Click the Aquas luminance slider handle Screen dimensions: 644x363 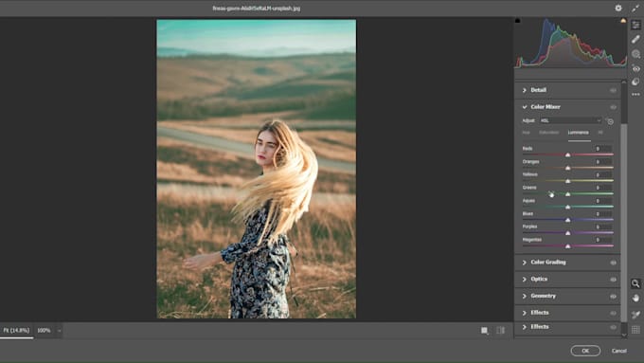[x=567, y=208]
